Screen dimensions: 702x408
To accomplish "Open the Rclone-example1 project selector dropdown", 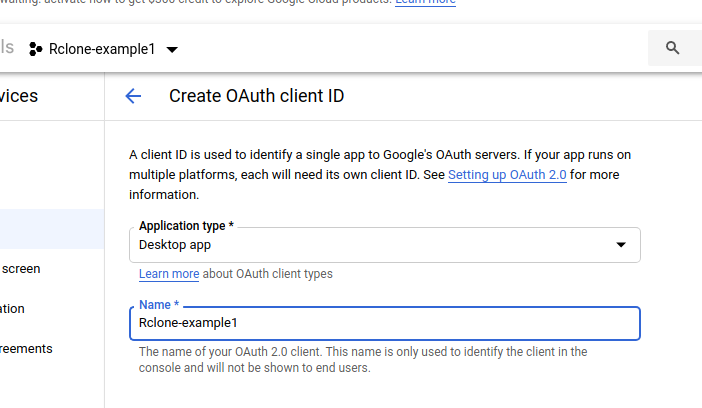I will tap(103, 49).
